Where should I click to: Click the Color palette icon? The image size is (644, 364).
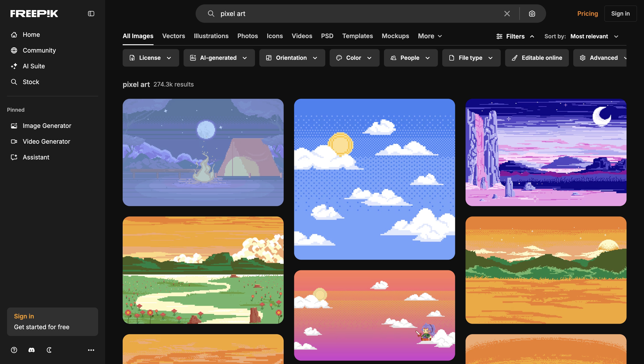339,58
